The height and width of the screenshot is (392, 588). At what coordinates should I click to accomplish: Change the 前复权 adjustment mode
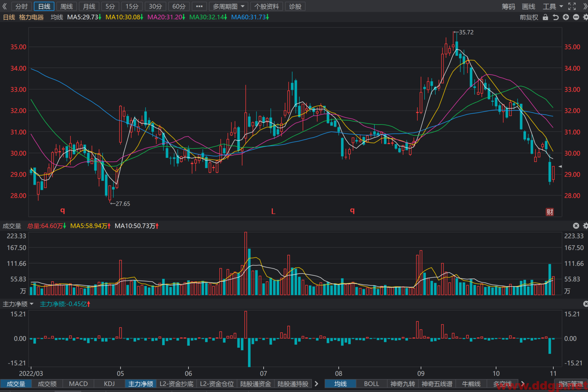529,17
